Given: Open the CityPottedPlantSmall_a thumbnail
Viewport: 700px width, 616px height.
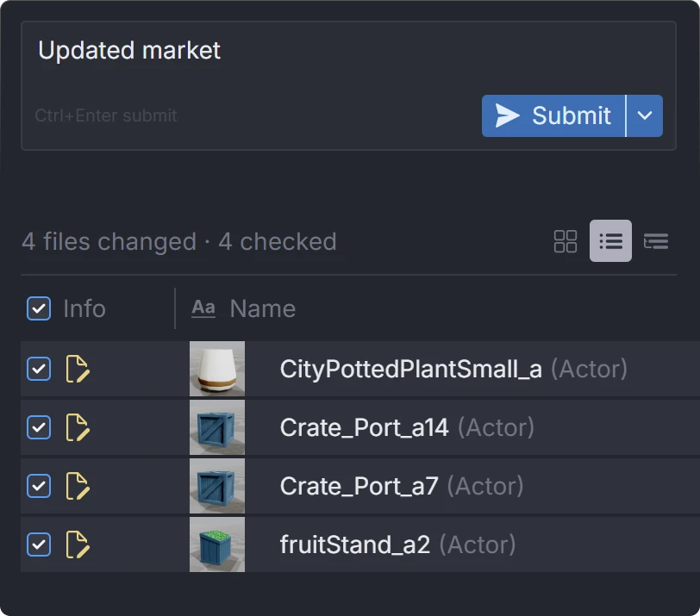Looking at the screenshot, I should tap(217, 369).
